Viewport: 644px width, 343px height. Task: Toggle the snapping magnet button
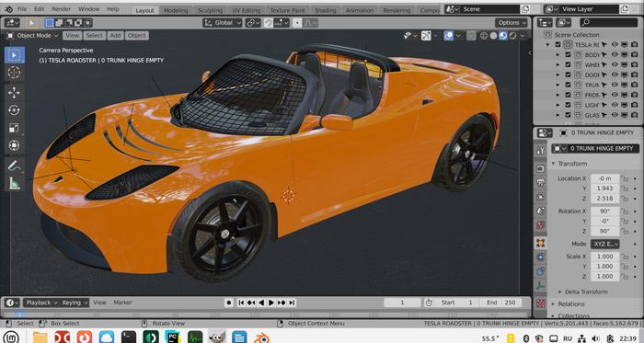pyautogui.click(x=269, y=23)
